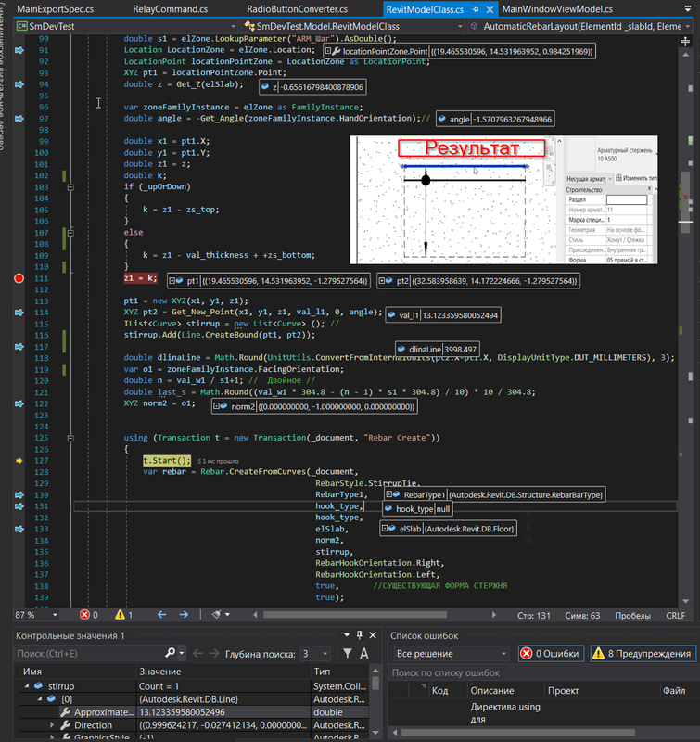Image resolution: width=700 pixels, height=742 pixels.
Task: Open the watch window options dropdown arrow
Action: [x=347, y=635]
